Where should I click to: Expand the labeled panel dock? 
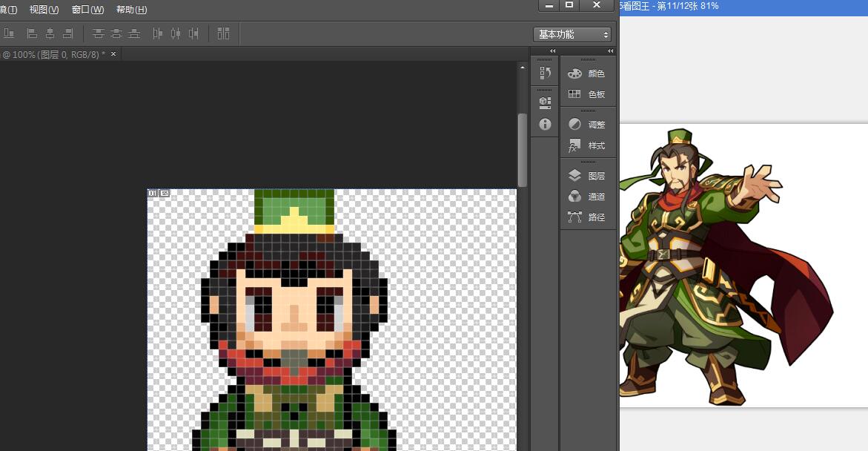coord(610,51)
